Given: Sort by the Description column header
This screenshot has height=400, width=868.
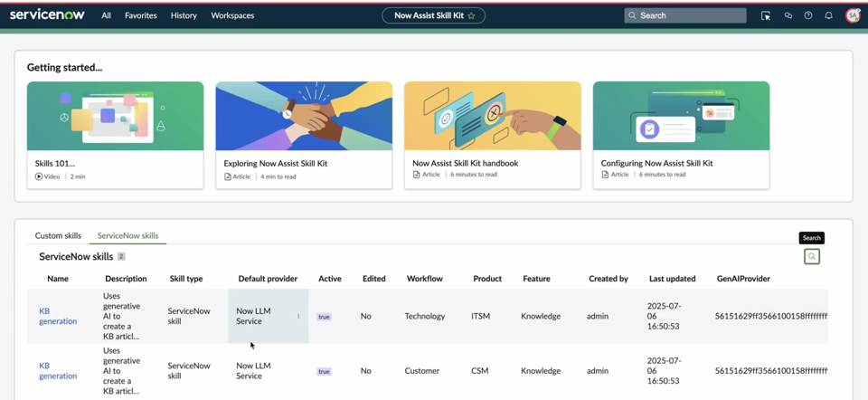Looking at the screenshot, I should coord(126,279).
